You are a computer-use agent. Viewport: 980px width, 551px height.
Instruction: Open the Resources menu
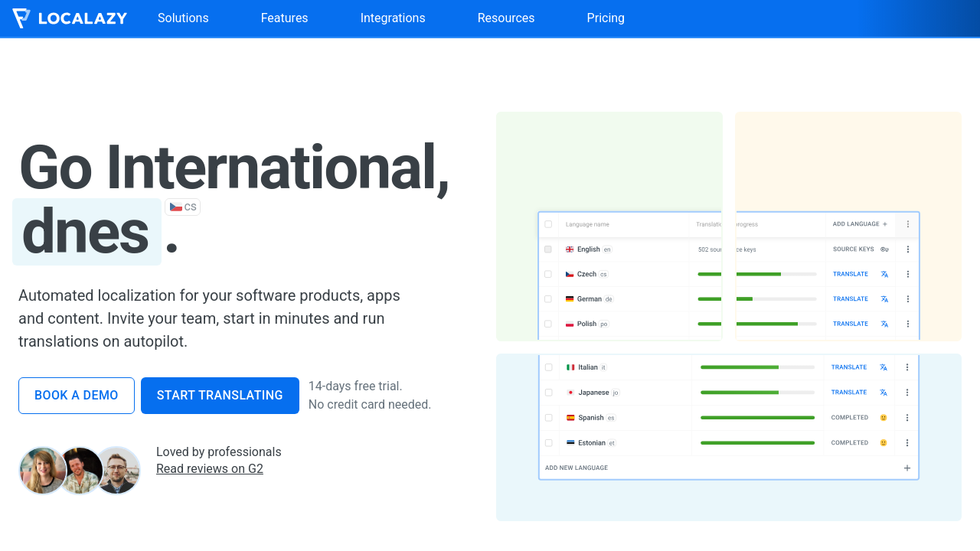(x=506, y=18)
